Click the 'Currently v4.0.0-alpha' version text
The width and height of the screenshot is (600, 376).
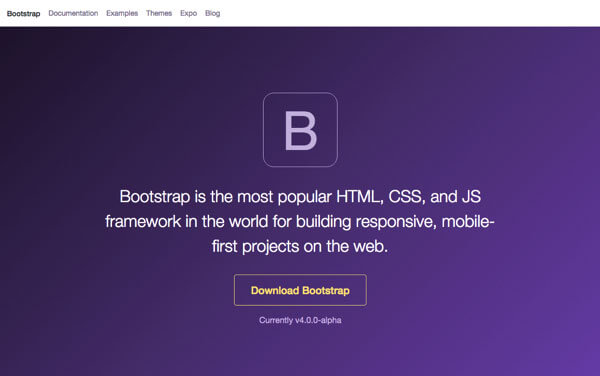click(x=300, y=320)
